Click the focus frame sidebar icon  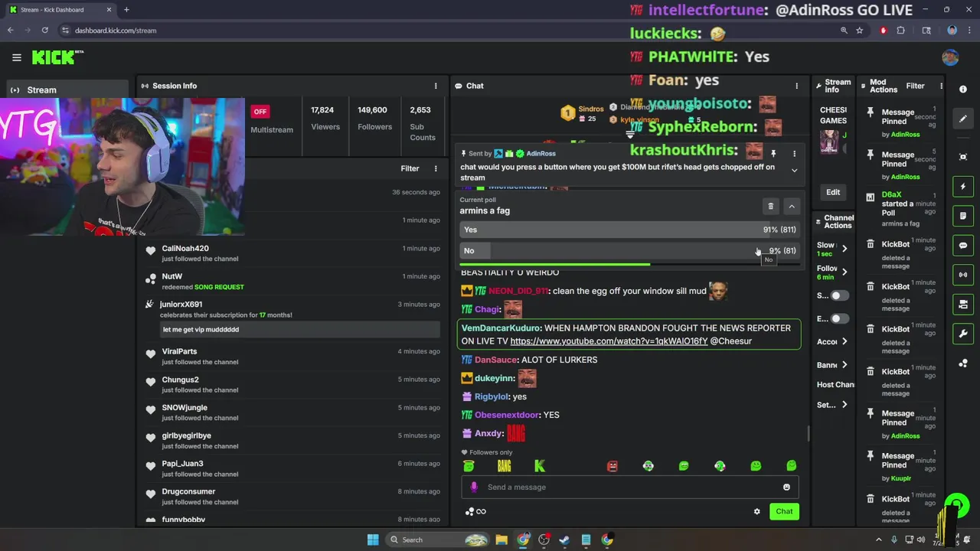[x=963, y=157]
